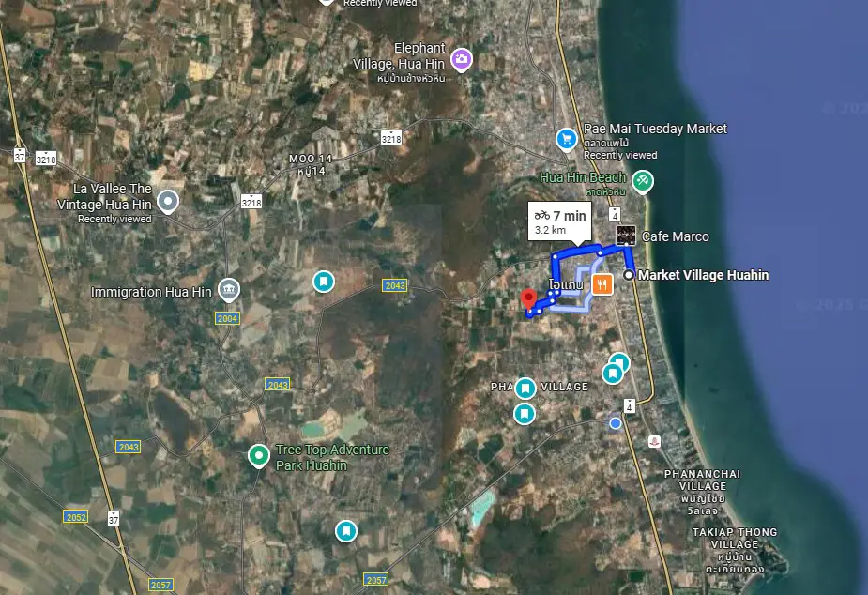The width and height of the screenshot is (868, 595).
Task: Open Tree Top Adventure Park green pin
Action: [258, 456]
